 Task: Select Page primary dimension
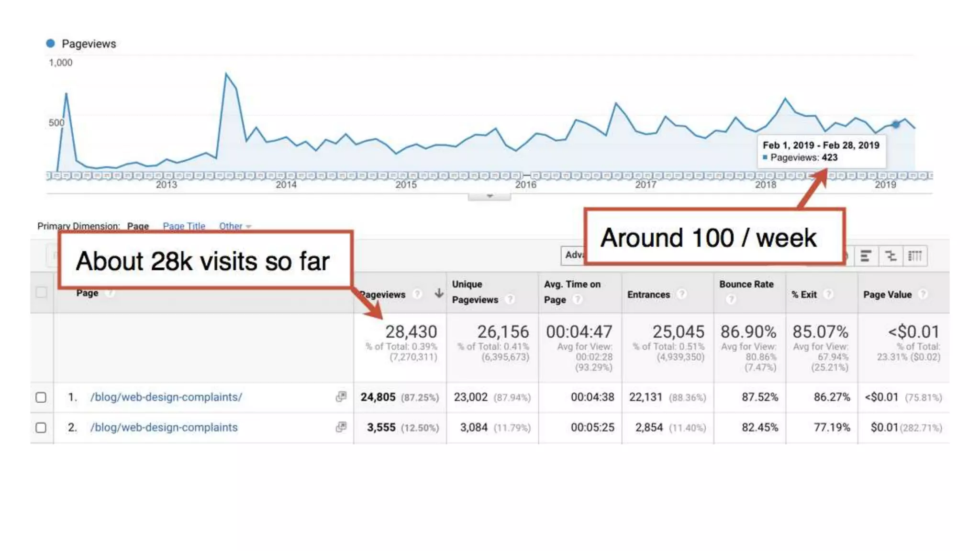point(138,226)
